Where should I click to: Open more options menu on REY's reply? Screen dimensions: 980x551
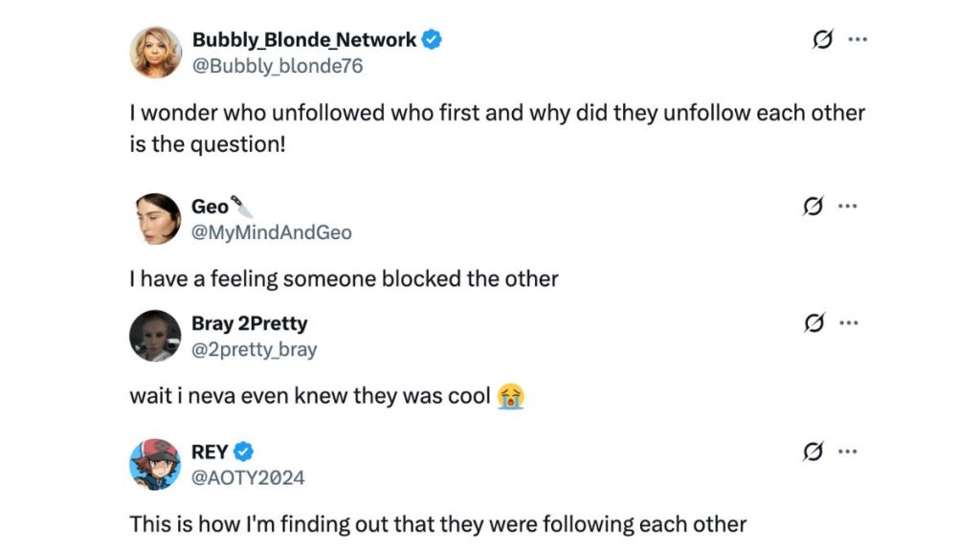pos(849,451)
